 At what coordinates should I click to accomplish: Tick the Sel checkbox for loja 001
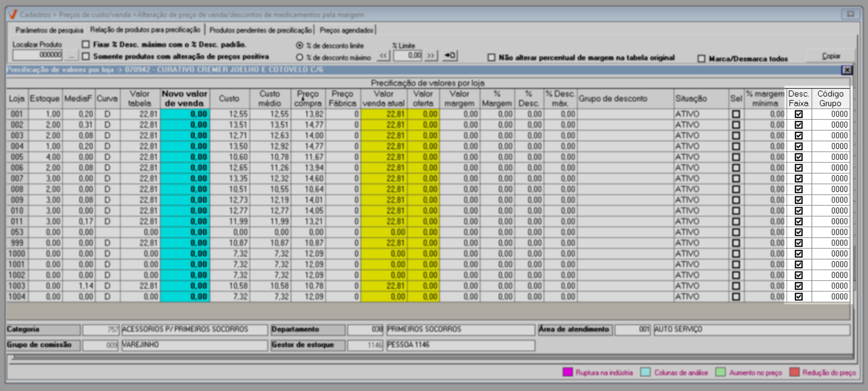click(736, 114)
